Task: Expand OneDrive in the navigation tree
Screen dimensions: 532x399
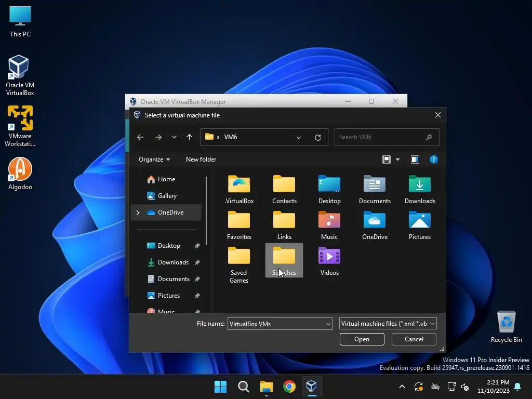Action: point(138,212)
